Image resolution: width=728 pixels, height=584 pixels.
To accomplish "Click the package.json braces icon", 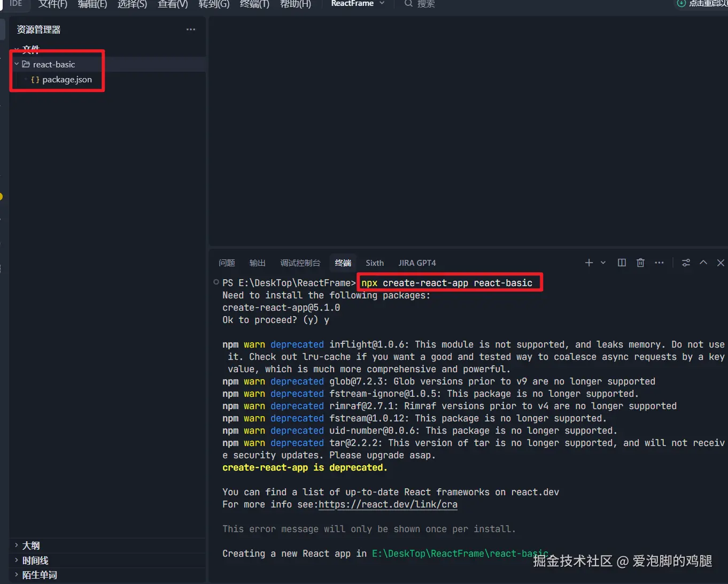I will tap(35, 79).
